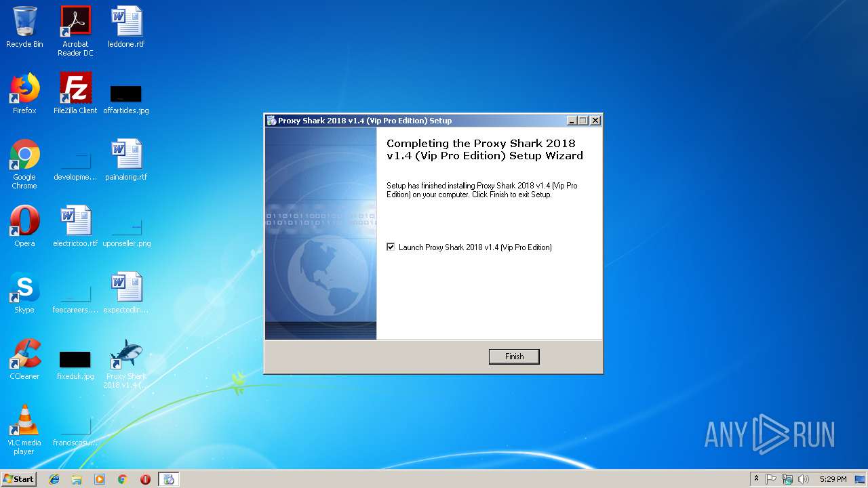Minimize the Proxy Shark Setup window

(x=572, y=121)
